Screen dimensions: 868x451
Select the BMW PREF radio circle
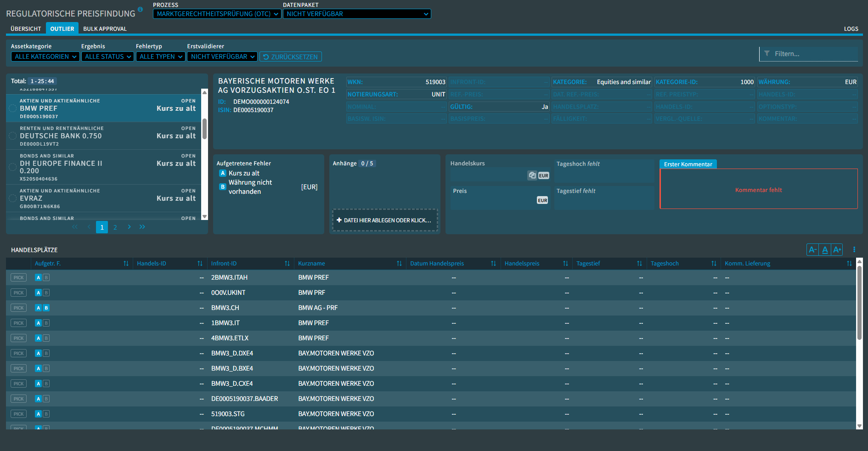(13, 108)
